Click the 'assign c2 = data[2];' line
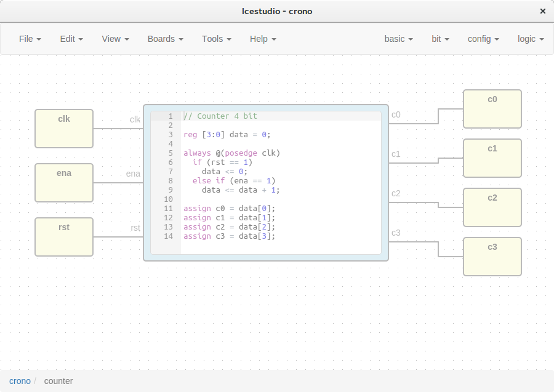Screen dimensions: 554x392 pyautogui.click(x=230, y=226)
